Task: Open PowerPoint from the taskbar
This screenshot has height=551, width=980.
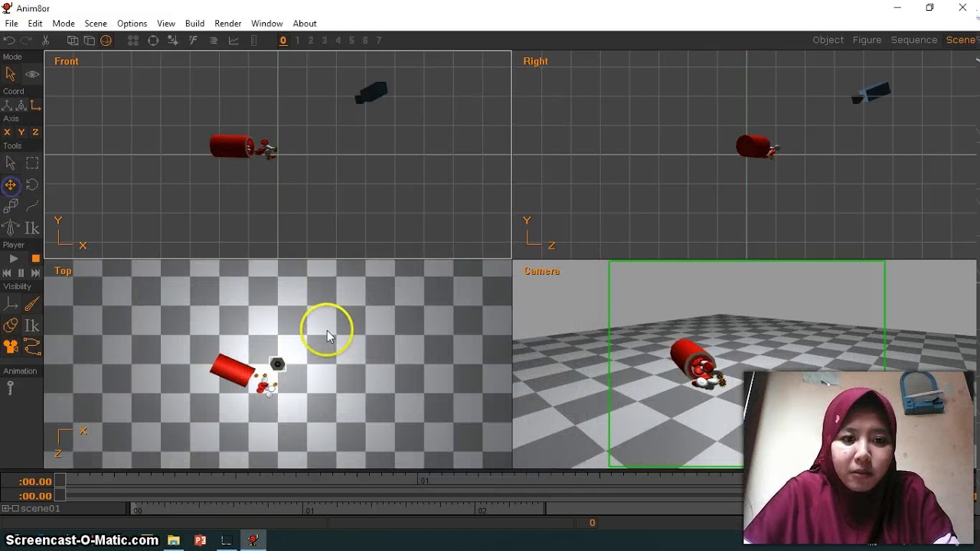Action: point(200,540)
